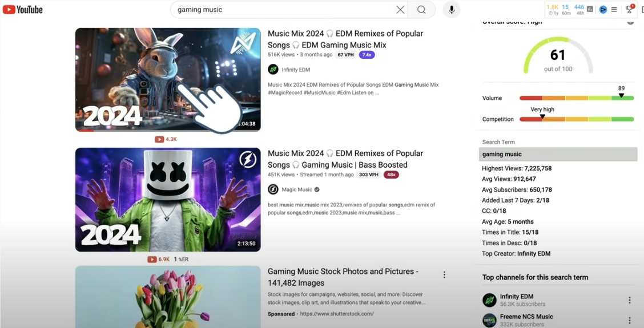The image size is (644, 328).
Task: Click the Magic Music channel avatar icon
Action: pos(273,189)
